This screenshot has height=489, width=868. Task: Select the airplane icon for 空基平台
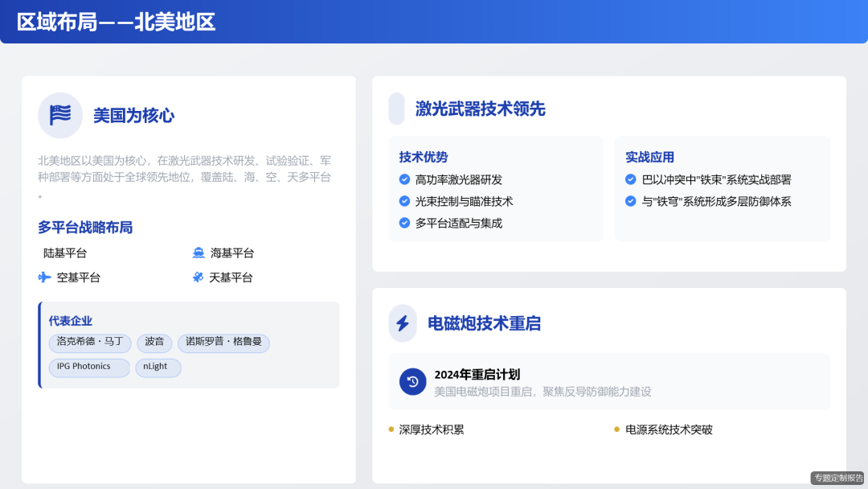pyautogui.click(x=44, y=276)
